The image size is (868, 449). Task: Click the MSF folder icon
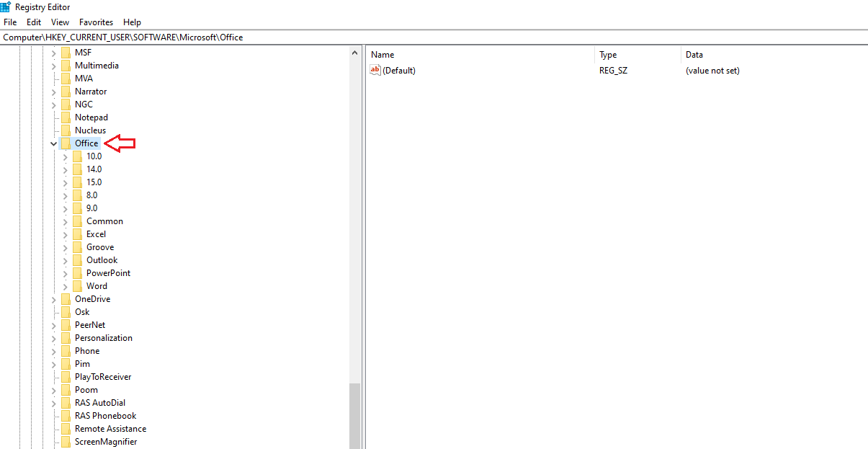pyautogui.click(x=66, y=53)
